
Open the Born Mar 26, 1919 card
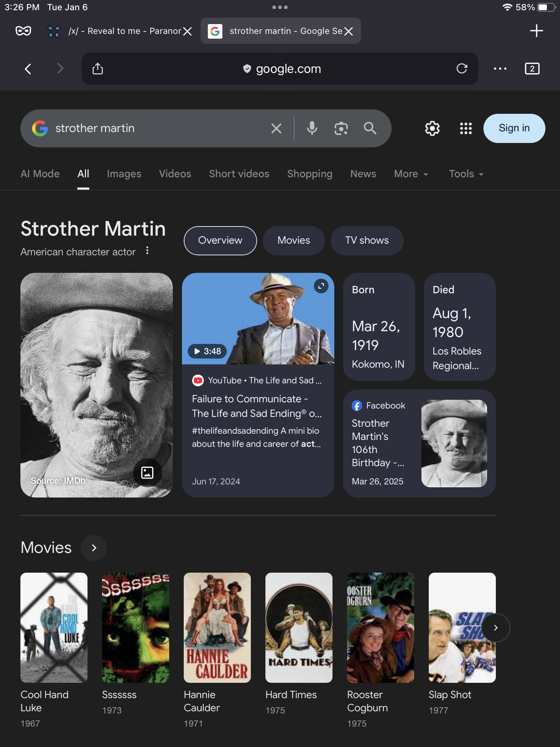pos(379,327)
